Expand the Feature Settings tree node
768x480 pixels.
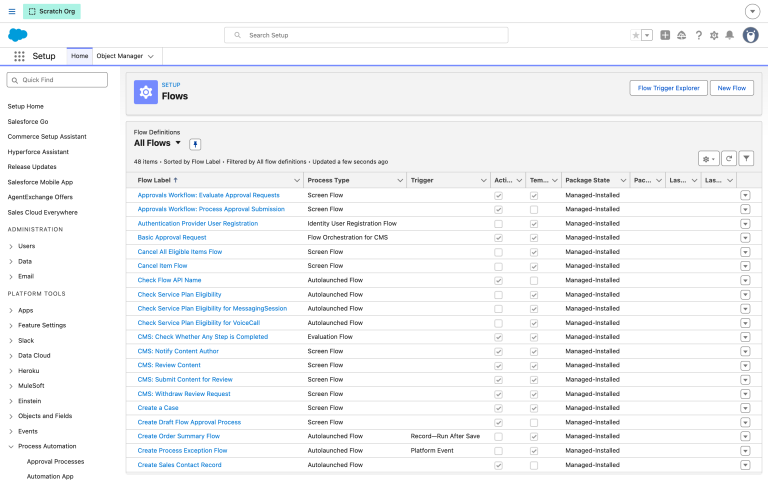(11, 326)
